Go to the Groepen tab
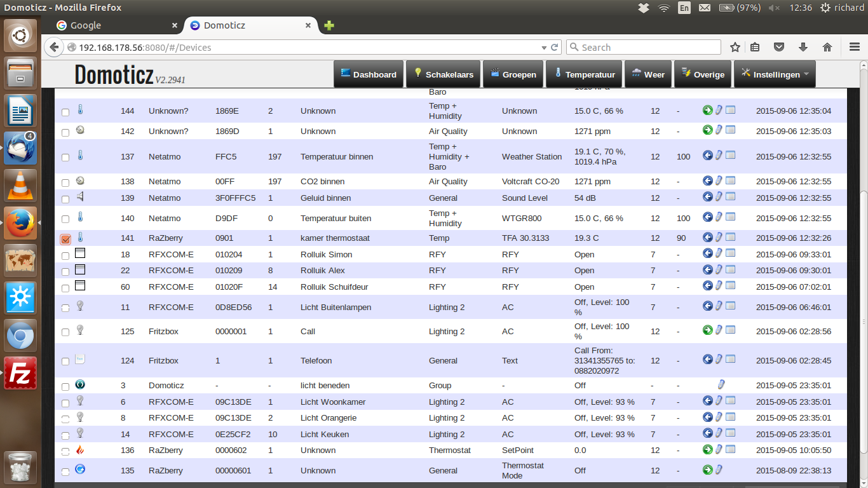 tap(513, 74)
